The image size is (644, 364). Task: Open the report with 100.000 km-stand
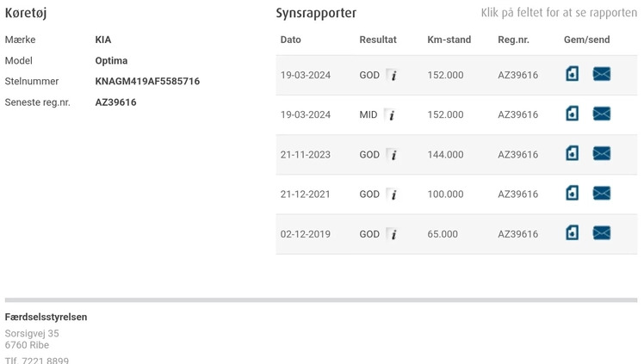(445, 194)
